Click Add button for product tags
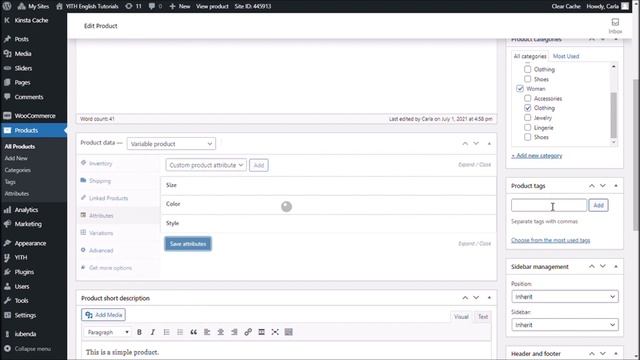This screenshot has height=360, width=640. pos(598,205)
